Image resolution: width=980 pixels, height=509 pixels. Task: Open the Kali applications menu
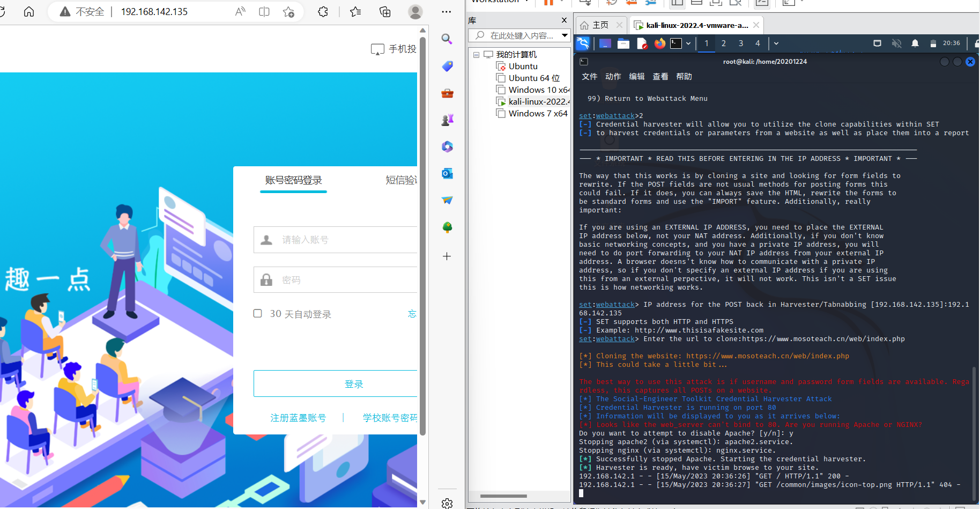(583, 43)
